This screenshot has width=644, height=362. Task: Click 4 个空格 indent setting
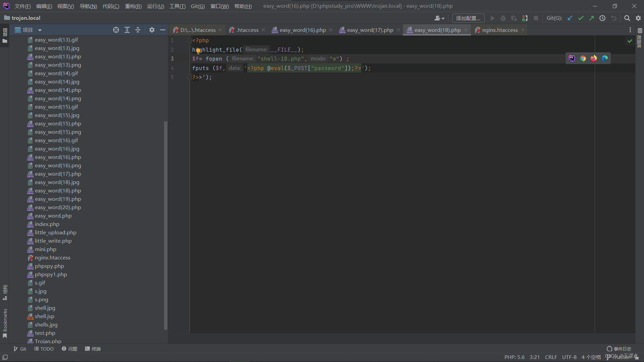[x=591, y=357]
